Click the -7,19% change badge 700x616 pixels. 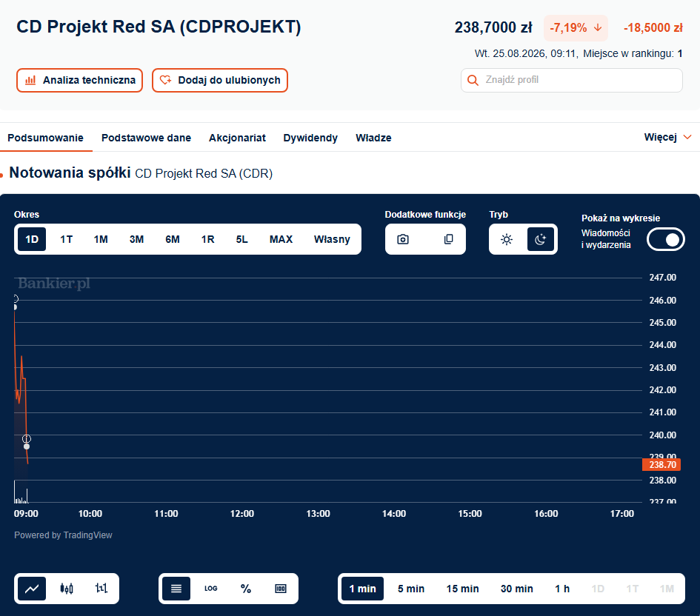click(x=576, y=27)
